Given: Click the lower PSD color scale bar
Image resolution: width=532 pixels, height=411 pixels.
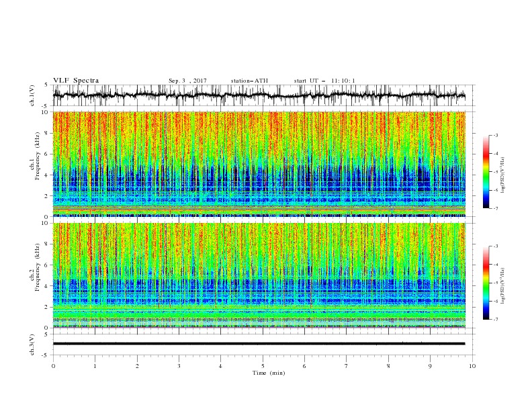Looking at the screenshot, I should click(x=486, y=283).
